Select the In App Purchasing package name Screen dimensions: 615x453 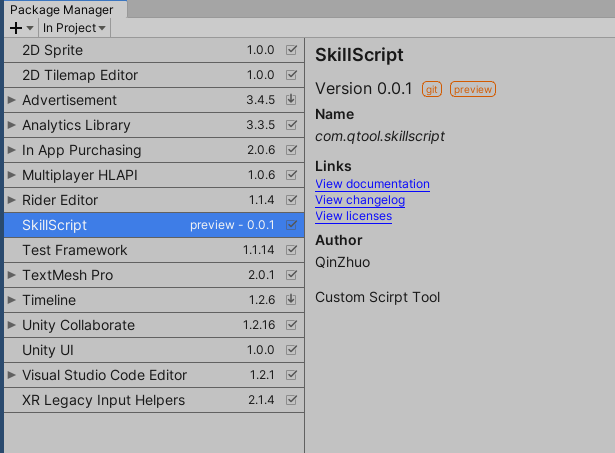(82, 151)
